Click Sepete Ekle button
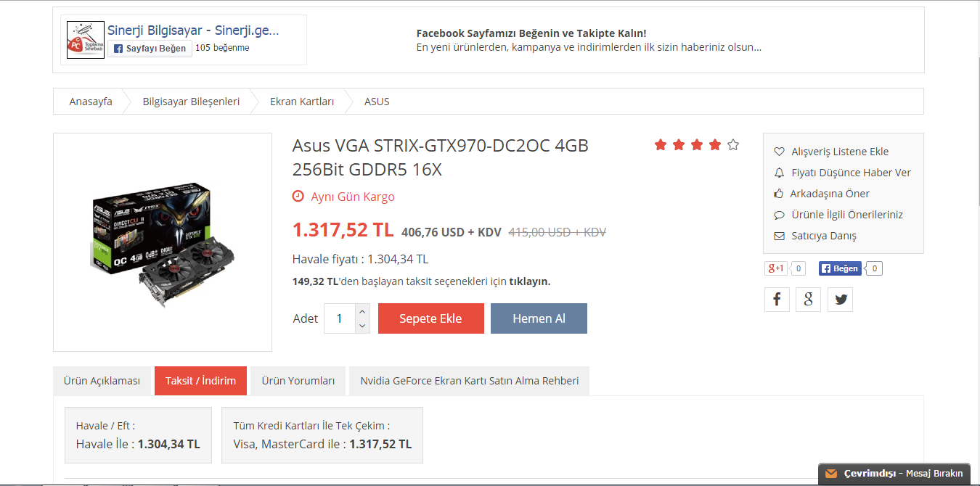 [x=430, y=318]
